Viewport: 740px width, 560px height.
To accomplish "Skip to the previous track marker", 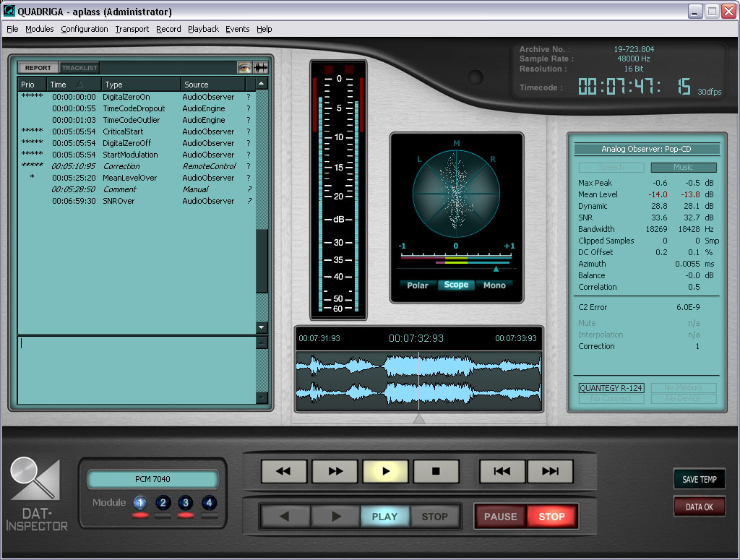I will click(502, 471).
